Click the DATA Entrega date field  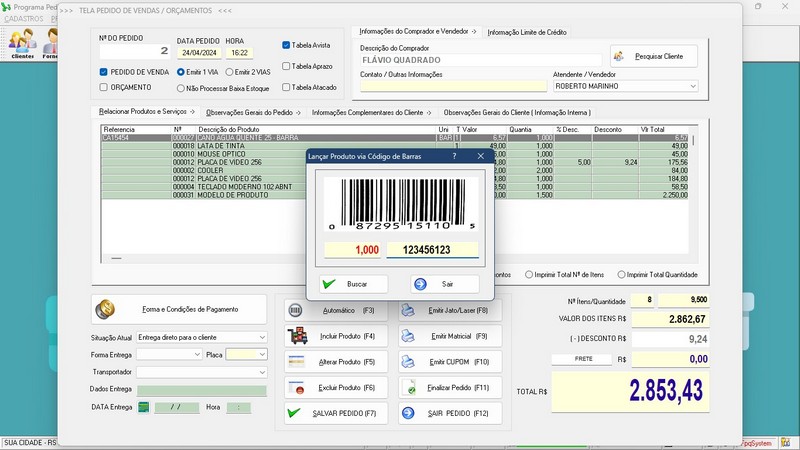click(177, 407)
